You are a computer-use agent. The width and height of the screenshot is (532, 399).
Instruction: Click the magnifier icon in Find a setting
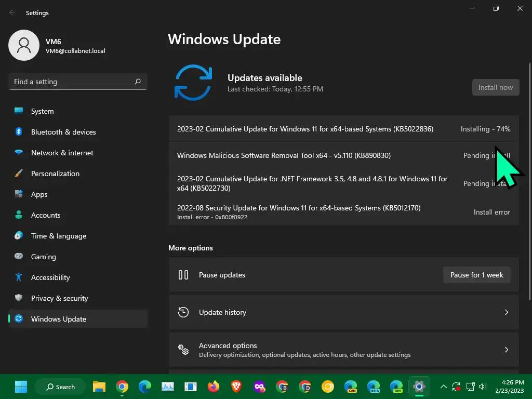tap(138, 82)
